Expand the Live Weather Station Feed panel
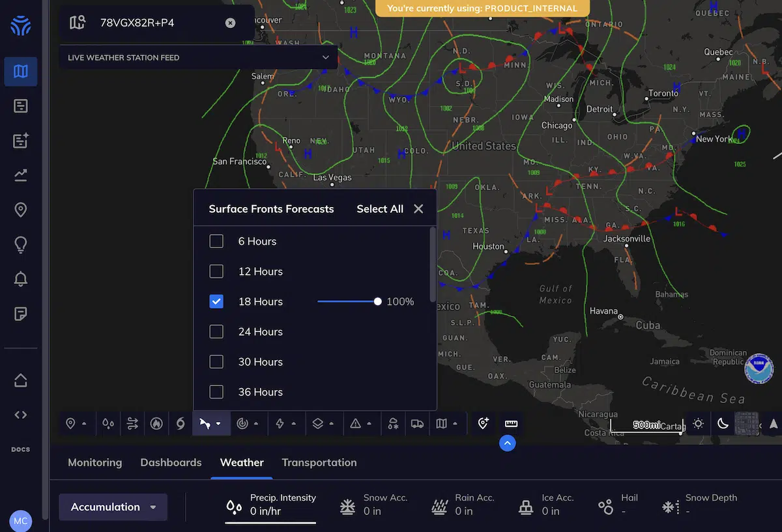The image size is (782, 532). tap(325, 58)
